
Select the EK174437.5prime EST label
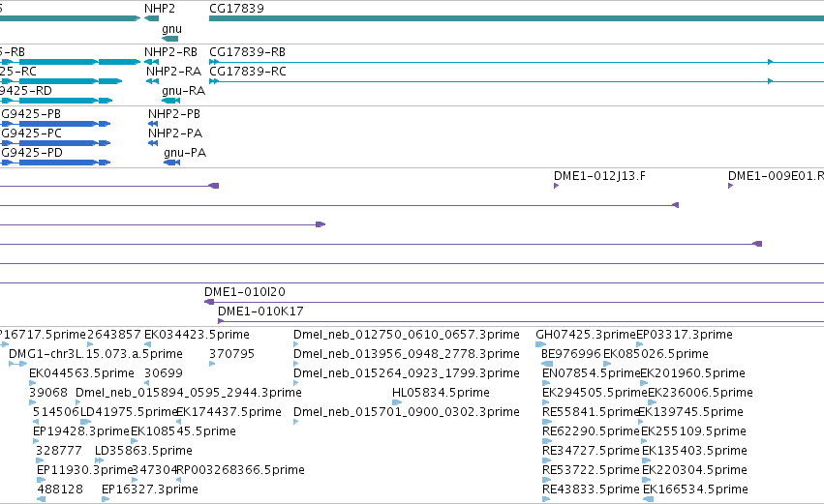229,412
